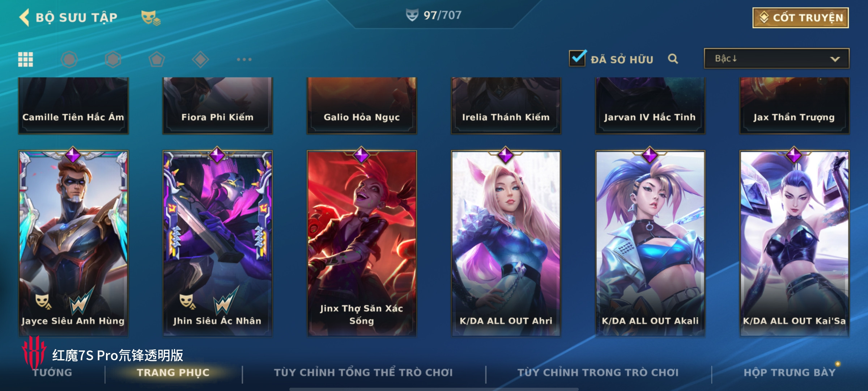Select the all-skins grid filter icon
This screenshot has height=391, width=868.
click(x=26, y=59)
